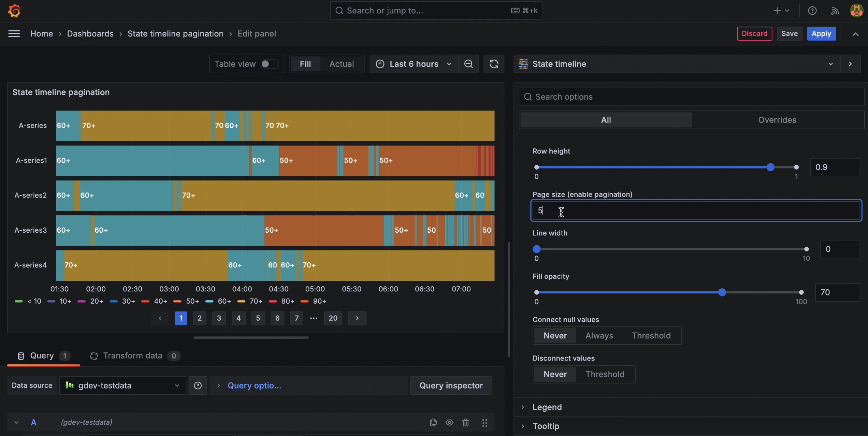Image resolution: width=868 pixels, height=436 pixels.
Task: Open the news feed RSS icon
Action: 835,11
